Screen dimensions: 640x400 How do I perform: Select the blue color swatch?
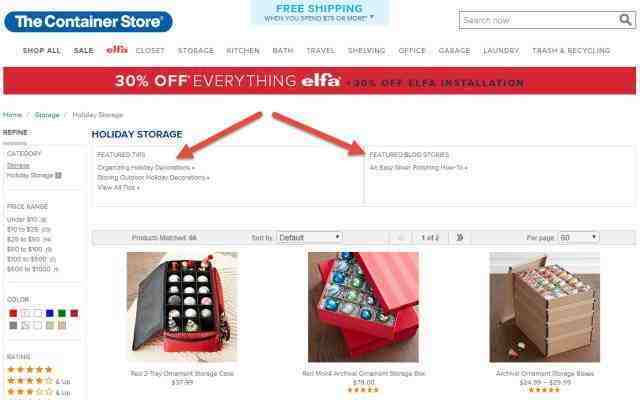[x=50, y=313]
